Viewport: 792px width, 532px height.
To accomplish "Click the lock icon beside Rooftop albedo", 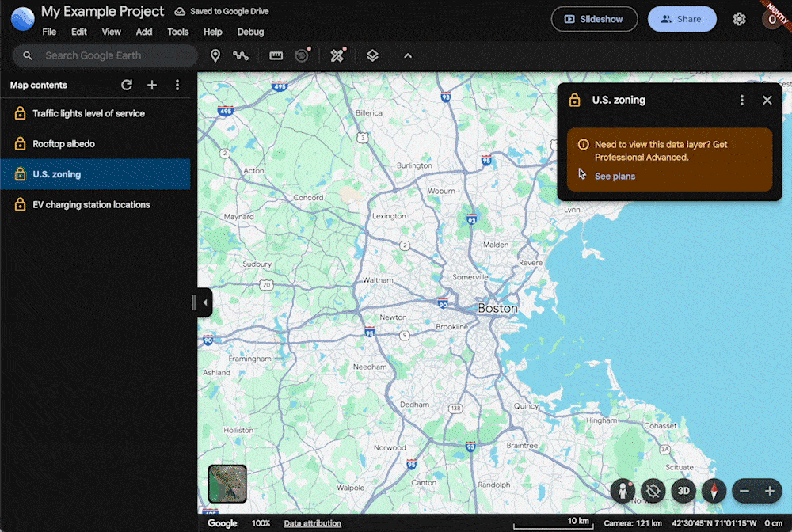I will coord(21,143).
